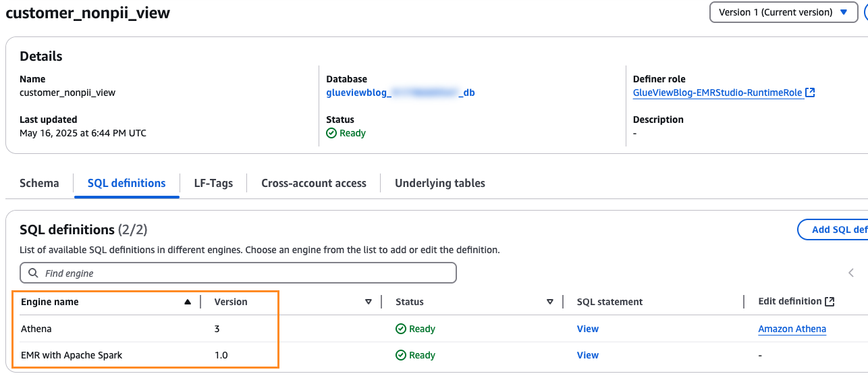Go to previous page with left chevron
Viewport: 868px width, 376px height.
pos(850,273)
